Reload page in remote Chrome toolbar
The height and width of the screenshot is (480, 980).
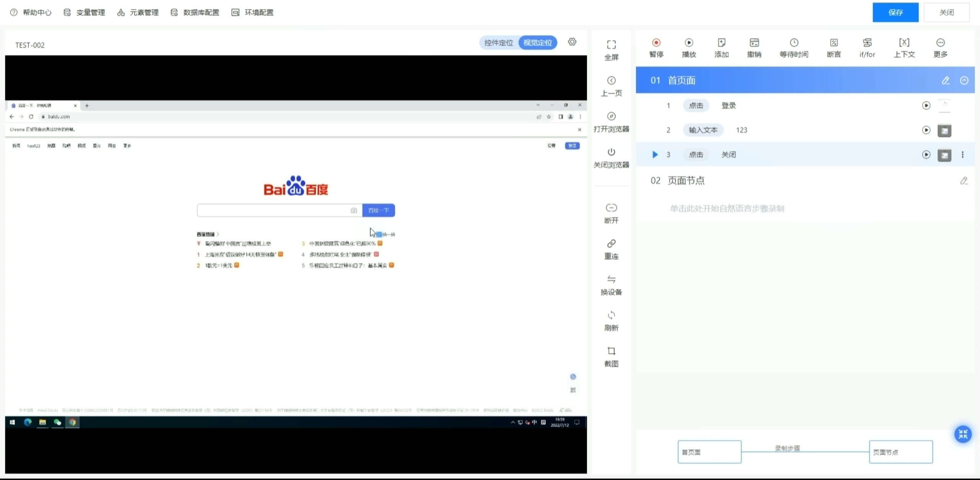(31, 116)
